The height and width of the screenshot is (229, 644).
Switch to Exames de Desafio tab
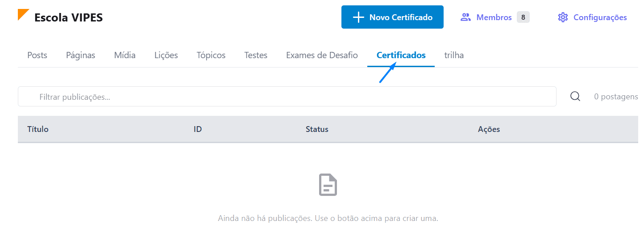point(322,55)
